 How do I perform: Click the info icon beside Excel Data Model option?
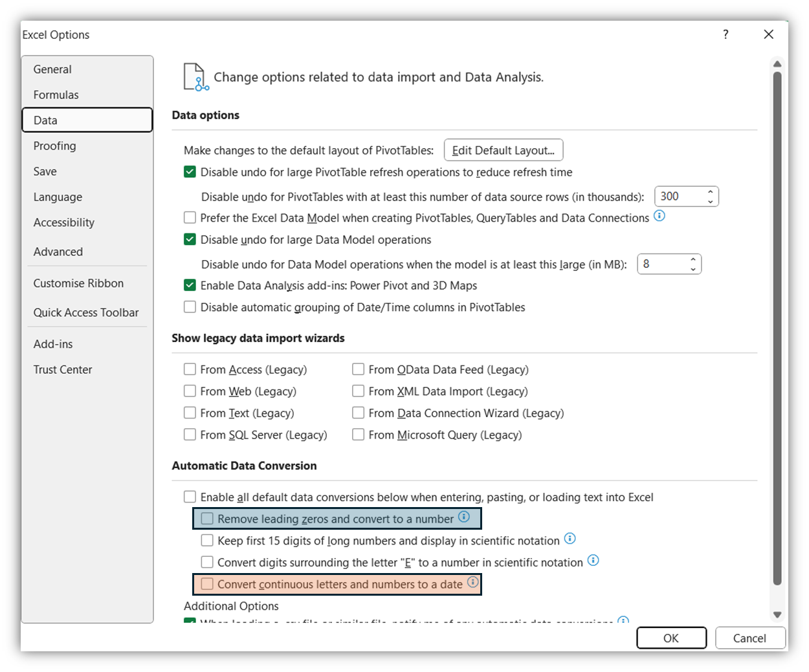tap(659, 217)
